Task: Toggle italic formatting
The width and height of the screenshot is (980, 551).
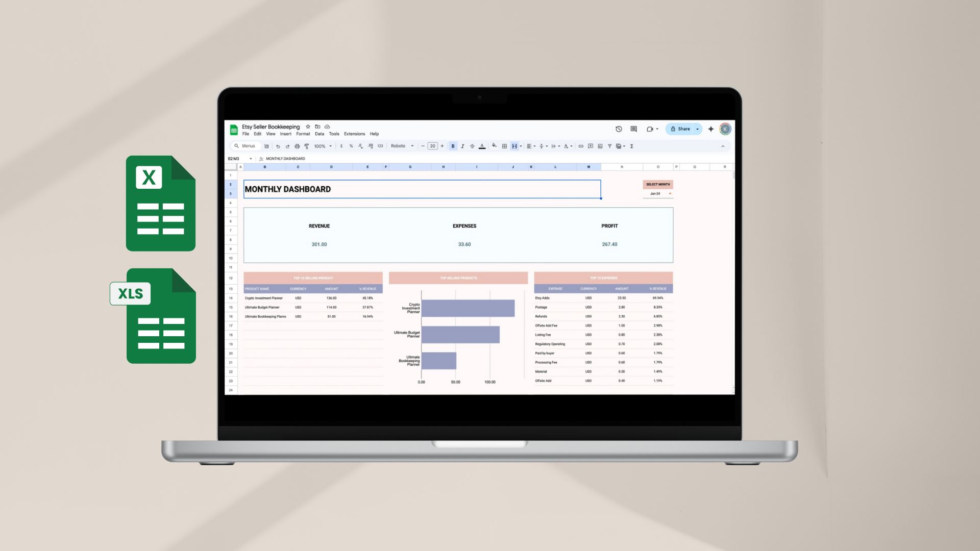Action: pos(462,146)
